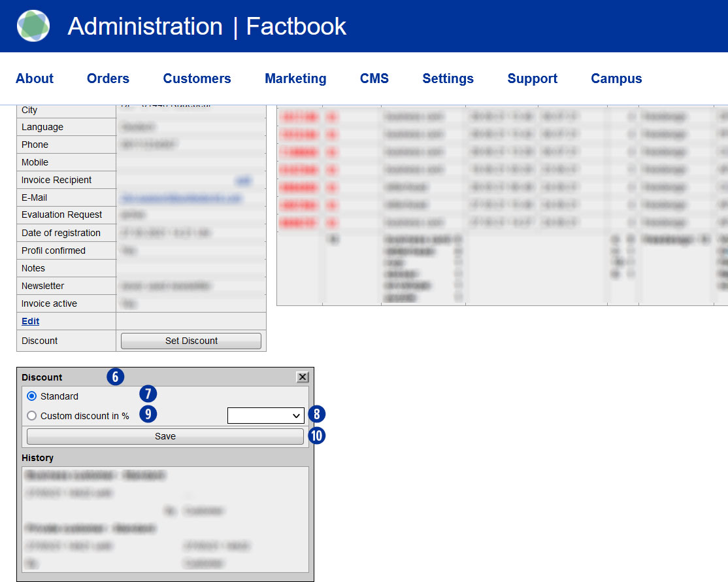The height and width of the screenshot is (582, 728).
Task: Open the Edit link under customer details
Action: point(30,321)
